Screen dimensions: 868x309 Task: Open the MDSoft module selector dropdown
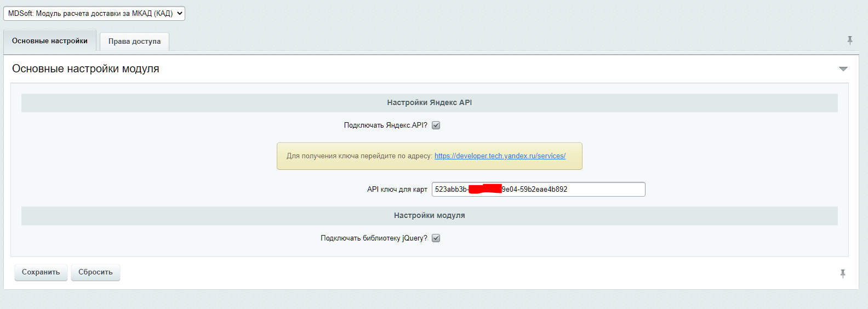coord(94,14)
